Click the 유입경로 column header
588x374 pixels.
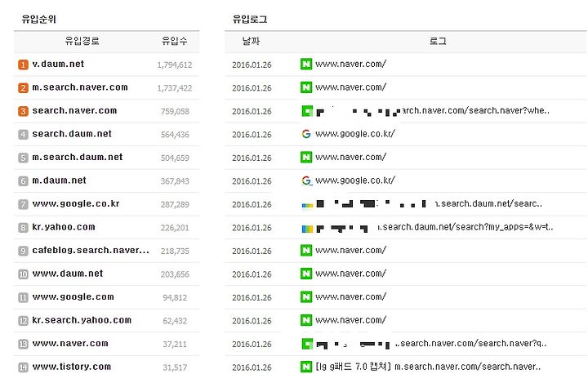(x=82, y=41)
